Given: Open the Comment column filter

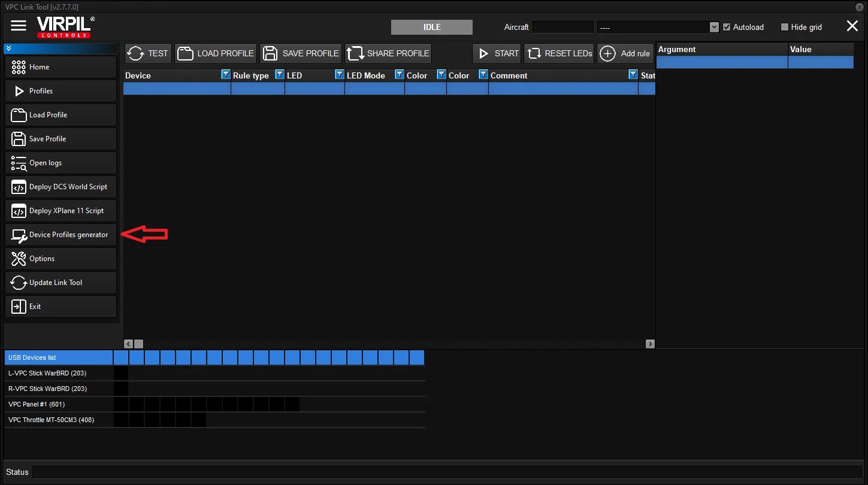Looking at the screenshot, I should coord(633,75).
